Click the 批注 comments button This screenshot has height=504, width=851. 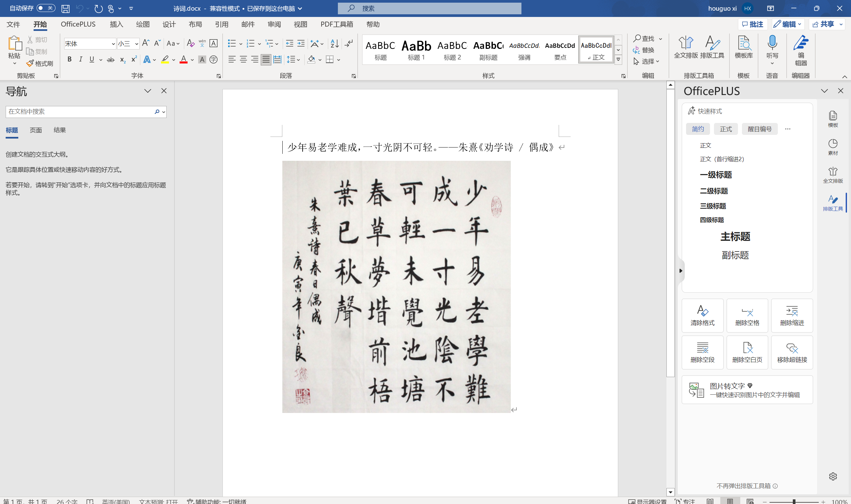click(x=753, y=24)
